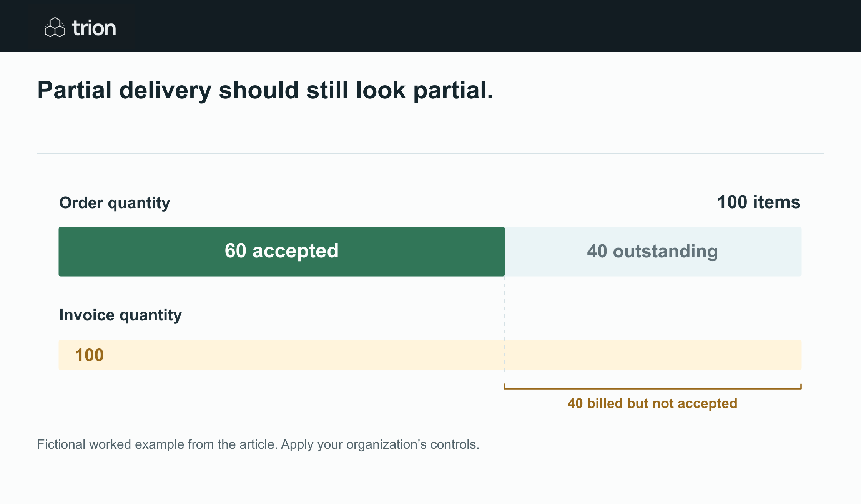Click the headline 'Partial delivery should still look partial.'

[265, 90]
